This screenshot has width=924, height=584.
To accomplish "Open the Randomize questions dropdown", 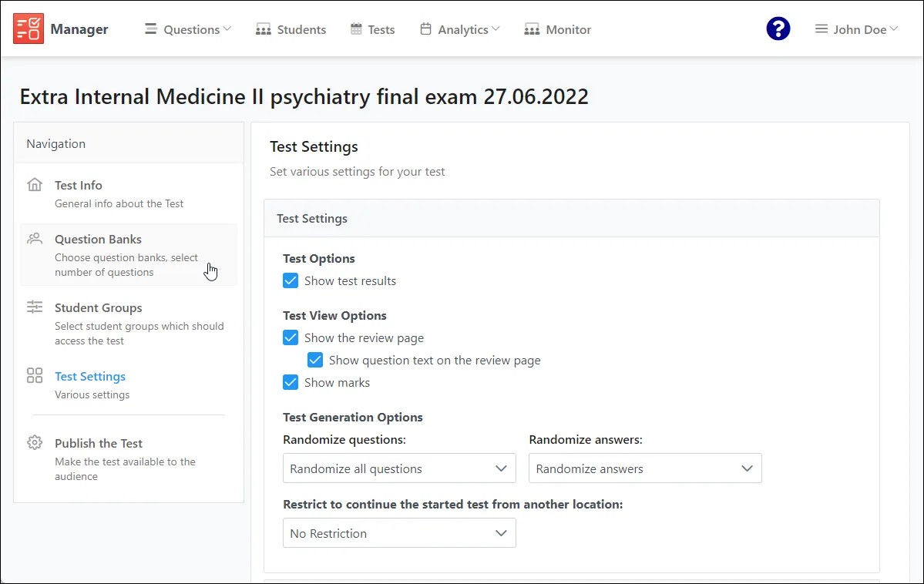I will (x=398, y=468).
